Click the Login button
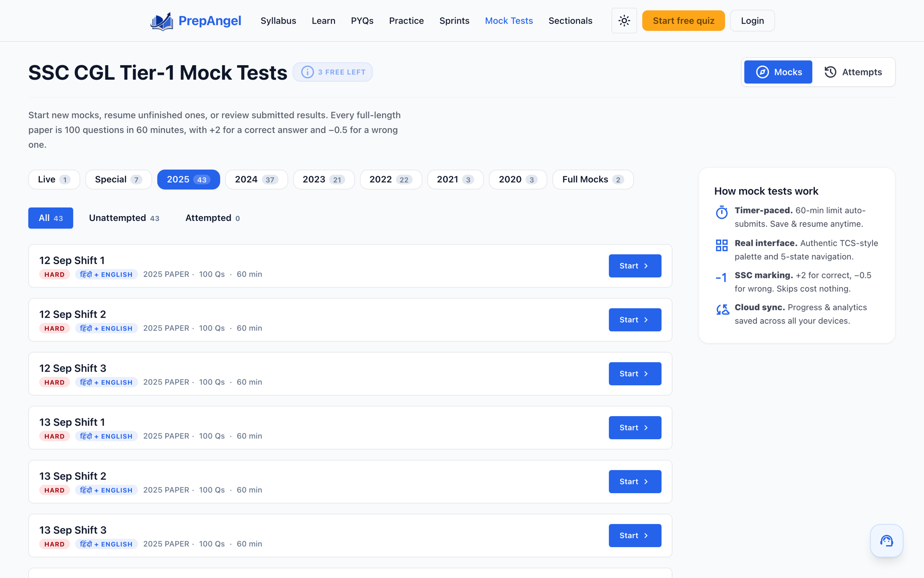924x578 pixels. (752, 21)
